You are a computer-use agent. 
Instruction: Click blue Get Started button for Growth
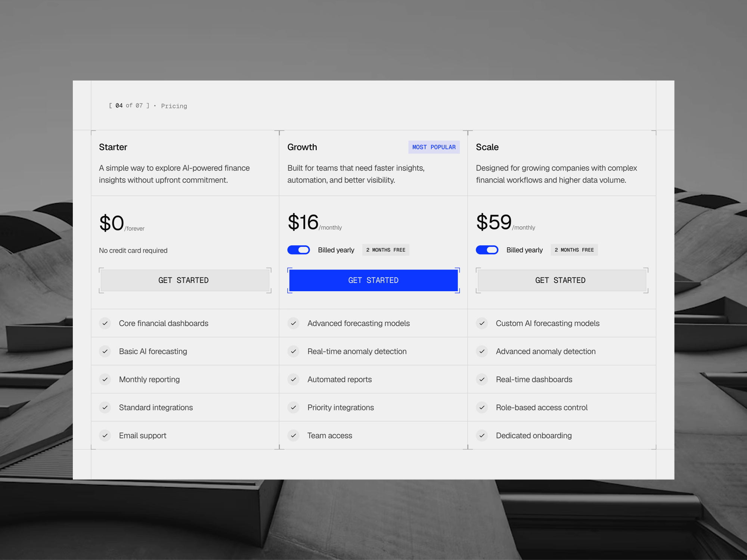click(x=373, y=280)
